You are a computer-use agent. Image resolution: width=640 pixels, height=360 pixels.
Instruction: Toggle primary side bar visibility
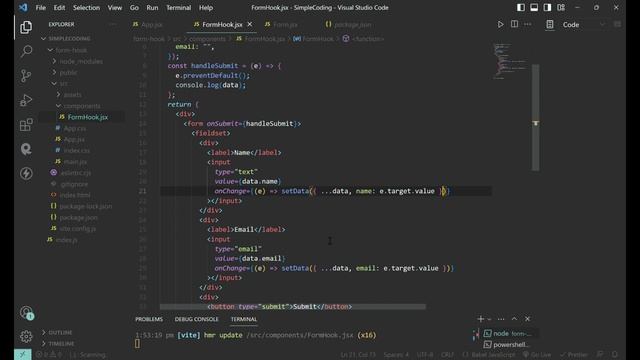[x=521, y=7]
